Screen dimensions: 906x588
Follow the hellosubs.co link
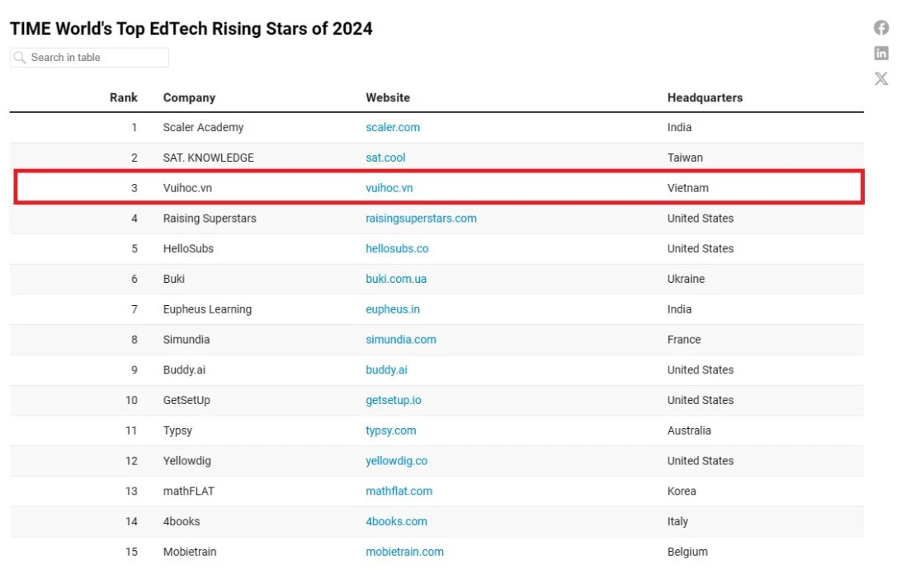(x=397, y=249)
